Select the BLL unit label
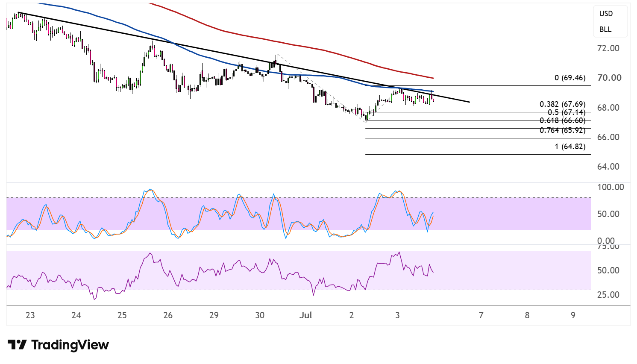The image size is (637, 364). (x=605, y=29)
